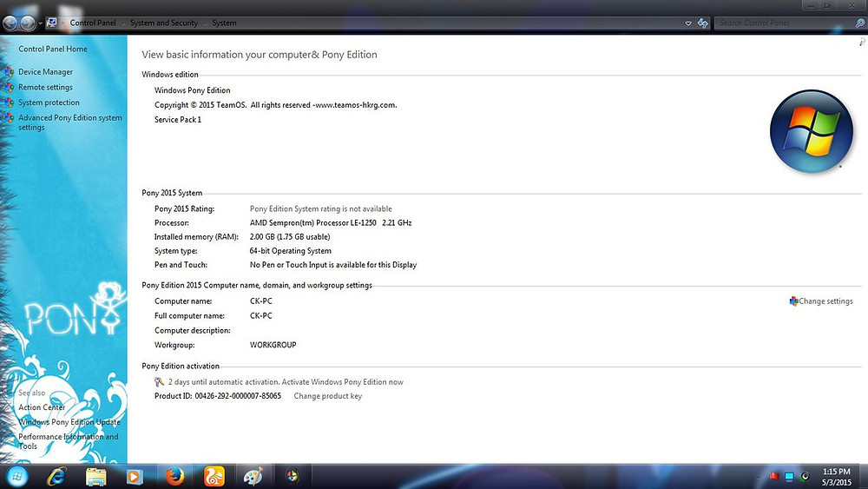868x489 pixels.
Task: Select processor text AMD Sempron(tm) Processor LE-1250
Action: pos(312,222)
